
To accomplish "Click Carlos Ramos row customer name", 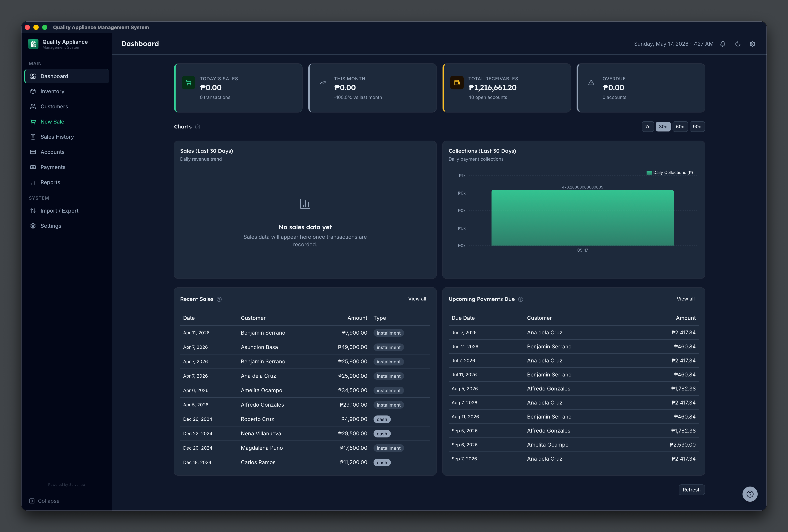I will [258, 462].
